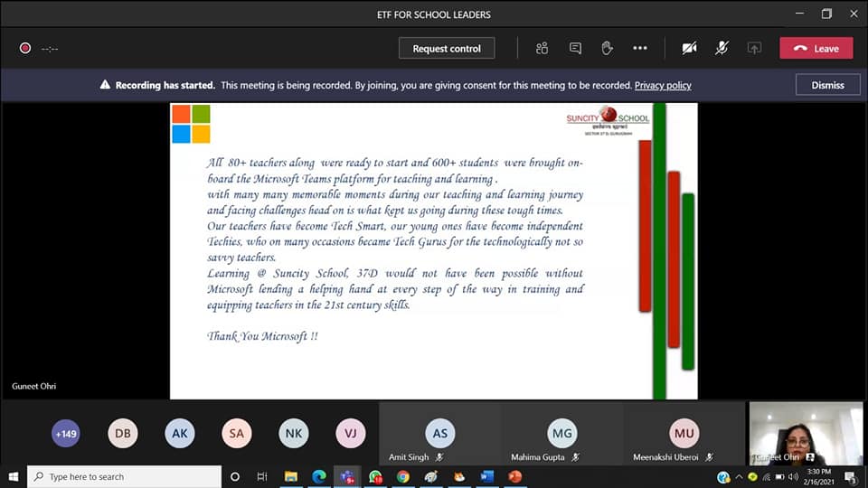Open the Privacy policy link
Viewport: 868px width, 488px height.
pyautogui.click(x=663, y=85)
